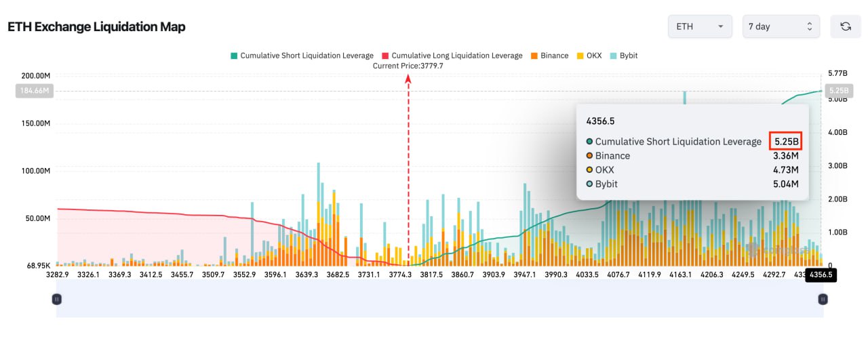Toggle the OKX legend series
This screenshot has height=345, width=868.
589,56
